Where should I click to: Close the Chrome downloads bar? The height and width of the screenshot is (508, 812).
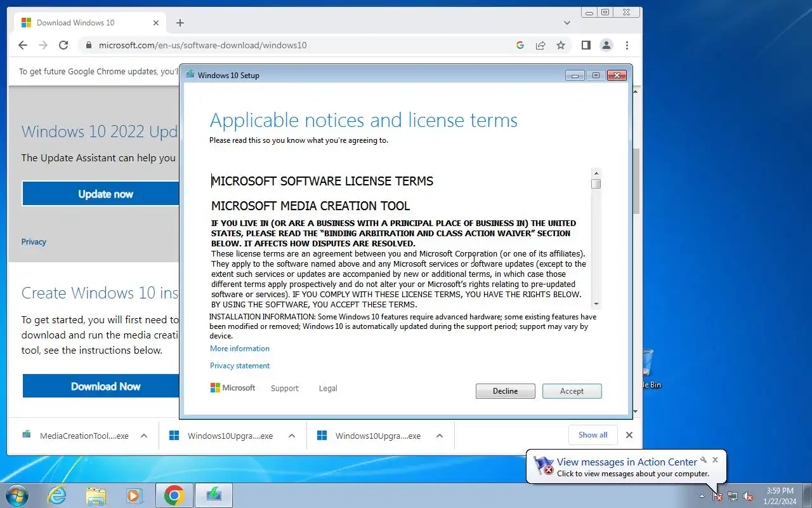(x=629, y=435)
